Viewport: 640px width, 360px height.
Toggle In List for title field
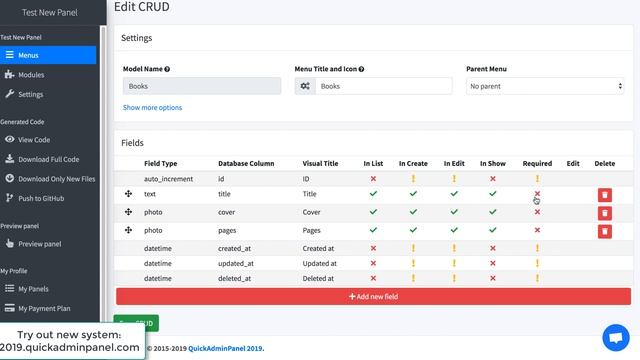point(373,194)
